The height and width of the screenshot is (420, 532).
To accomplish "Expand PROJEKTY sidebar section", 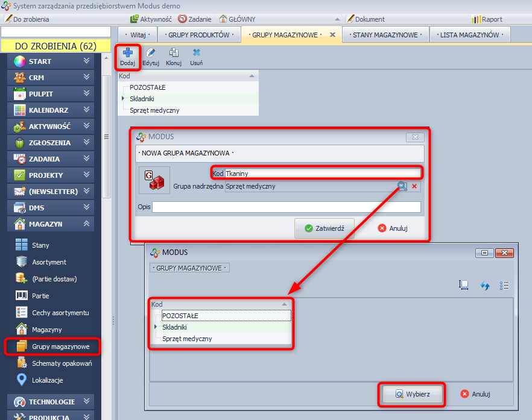I will [51, 175].
